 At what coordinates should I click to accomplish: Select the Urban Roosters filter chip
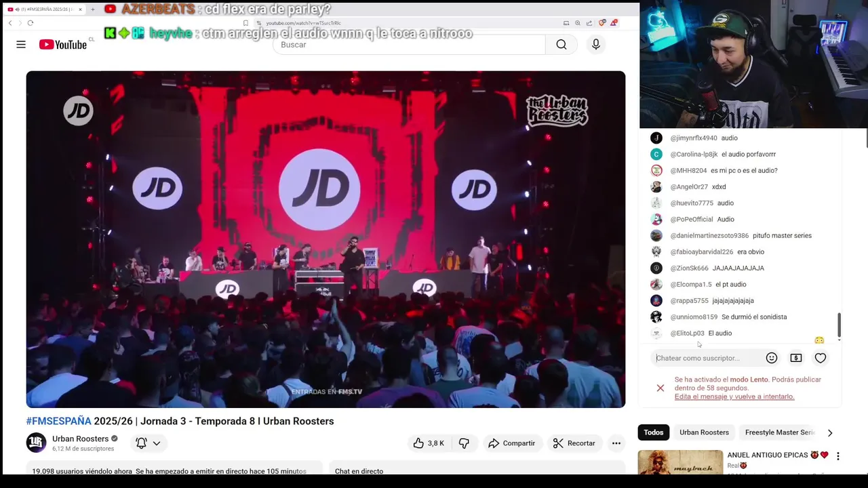[704, 432]
